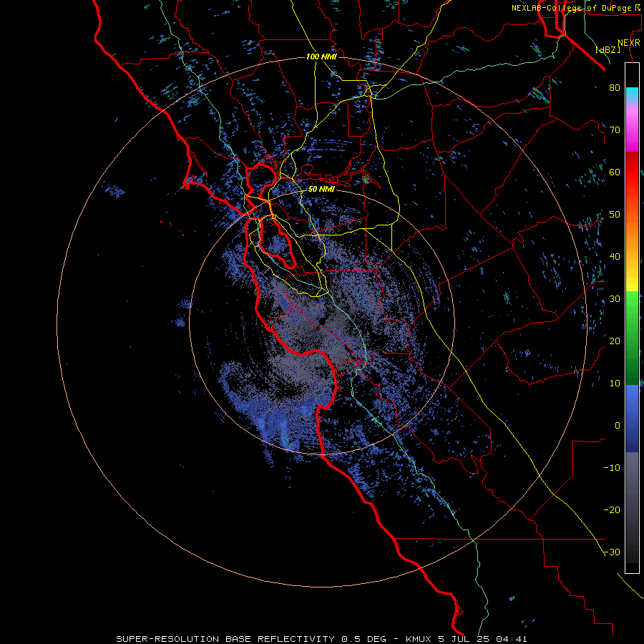
Task: Click the -20 value on the dBZ scale
Action: 612,509
